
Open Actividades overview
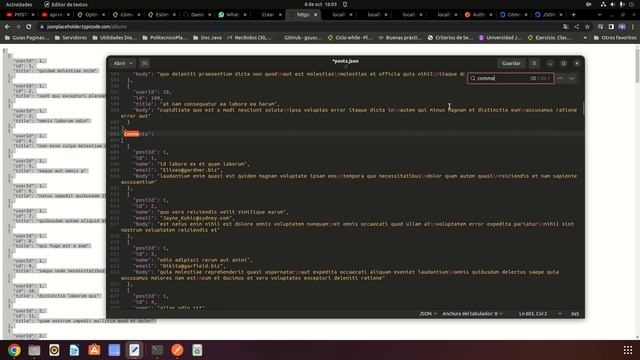click(x=19, y=4)
